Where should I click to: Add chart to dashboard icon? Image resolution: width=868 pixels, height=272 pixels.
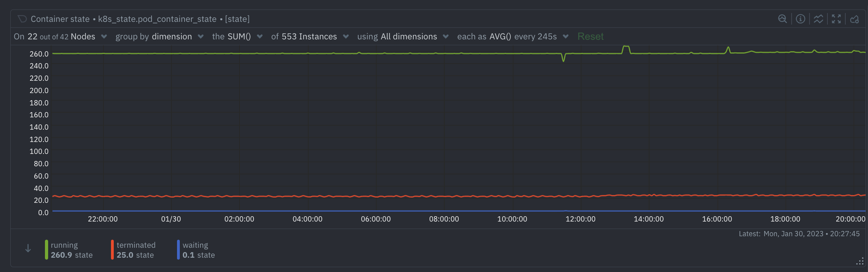coord(854,19)
